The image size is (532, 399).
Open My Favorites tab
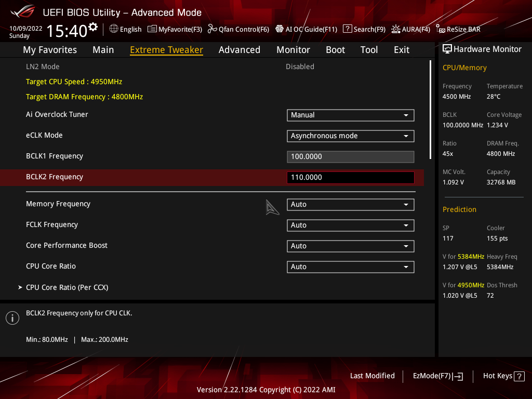click(50, 50)
